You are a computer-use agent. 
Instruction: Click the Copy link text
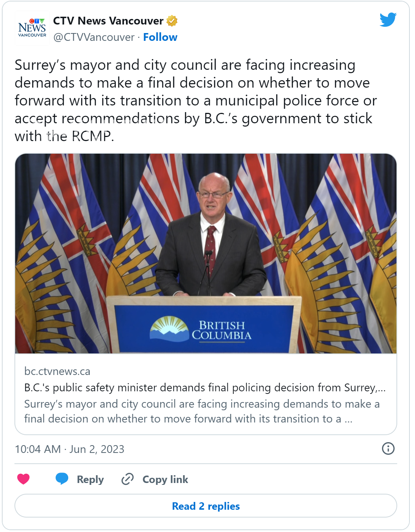(165, 479)
